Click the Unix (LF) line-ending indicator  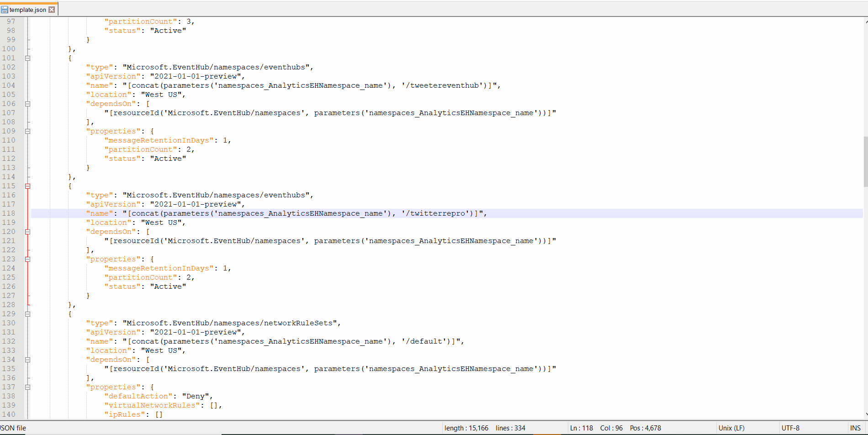click(x=731, y=428)
